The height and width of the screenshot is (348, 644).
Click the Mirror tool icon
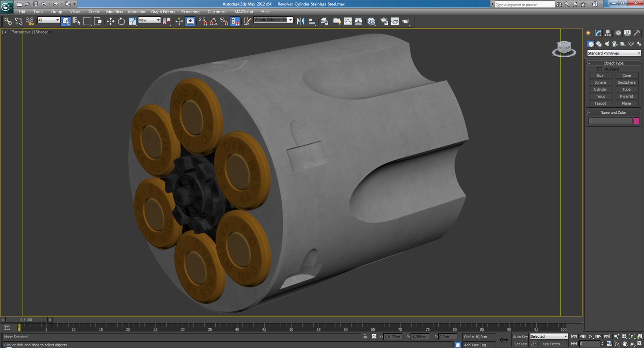coord(301,21)
